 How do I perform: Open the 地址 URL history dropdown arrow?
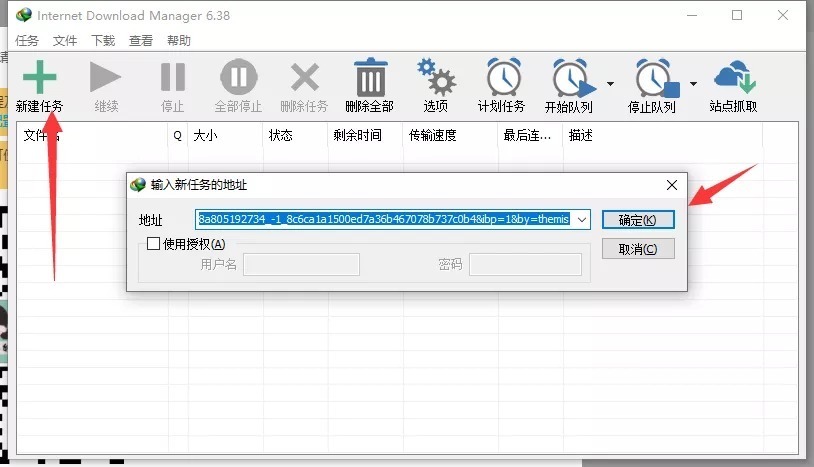(x=582, y=220)
